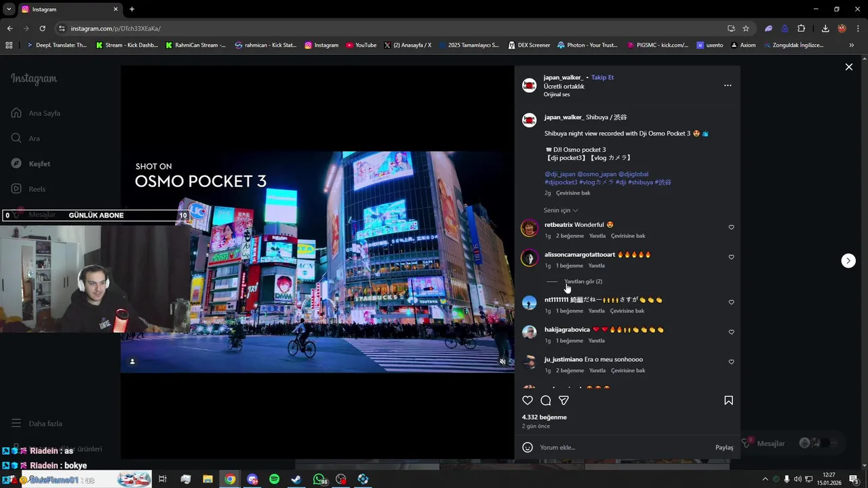Like alissoncamargotattooart's comment
868x488 pixels.
pos(731,257)
